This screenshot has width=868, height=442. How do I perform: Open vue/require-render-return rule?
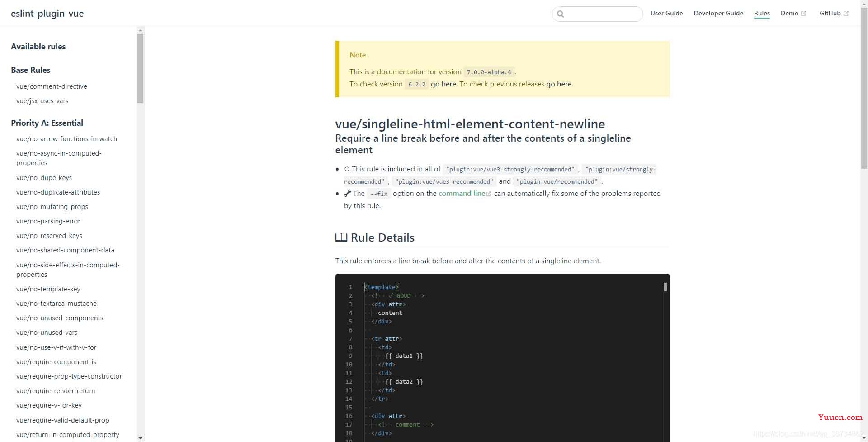click(56, 390)
